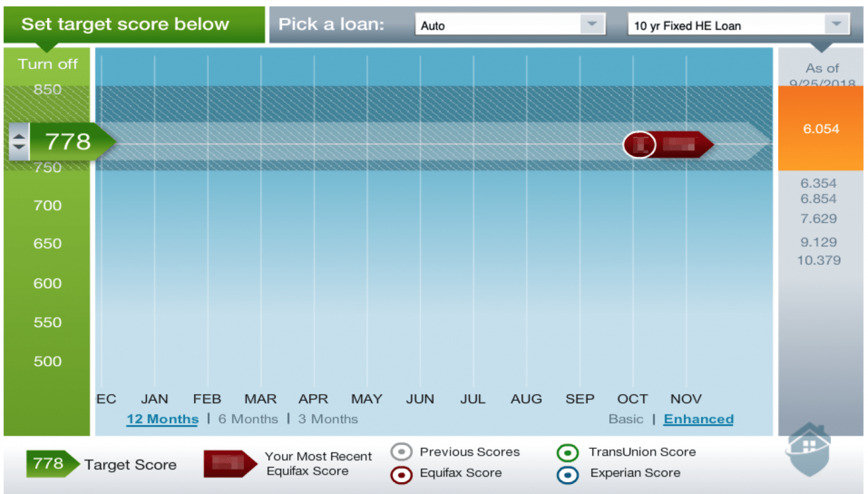This screenshot has width=868, height=494.
Task: Click the green Target Score legend badge
Action: [x=52, y=464]
